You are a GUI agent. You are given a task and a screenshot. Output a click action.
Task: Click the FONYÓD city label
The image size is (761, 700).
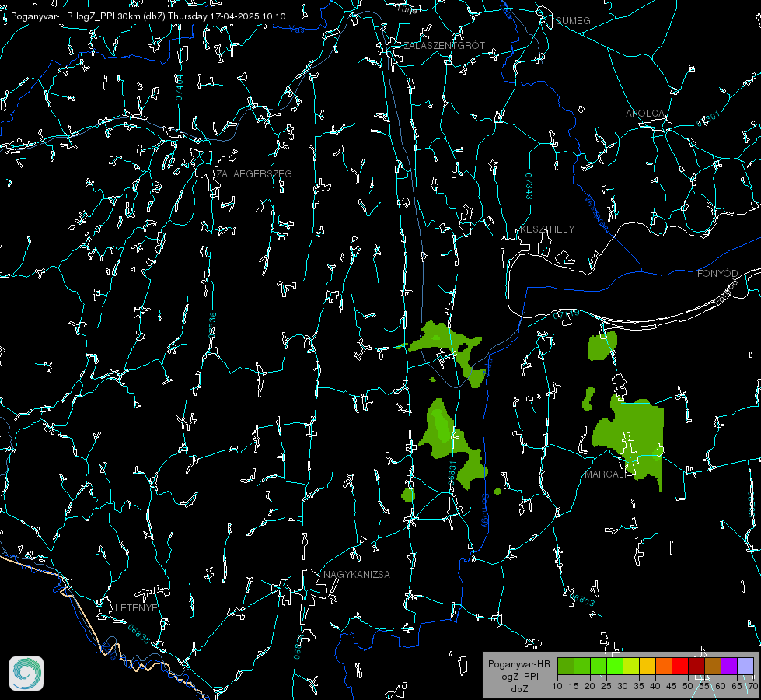(x=717, y=274)
